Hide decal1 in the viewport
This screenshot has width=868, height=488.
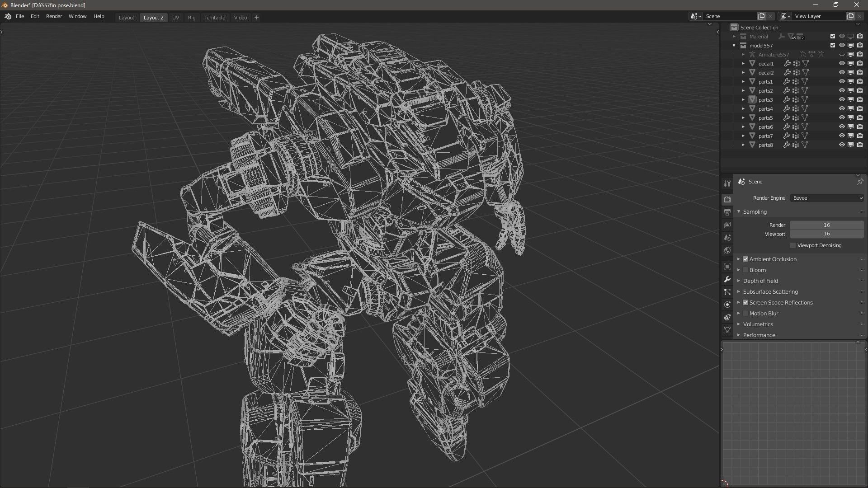(842, 64)
